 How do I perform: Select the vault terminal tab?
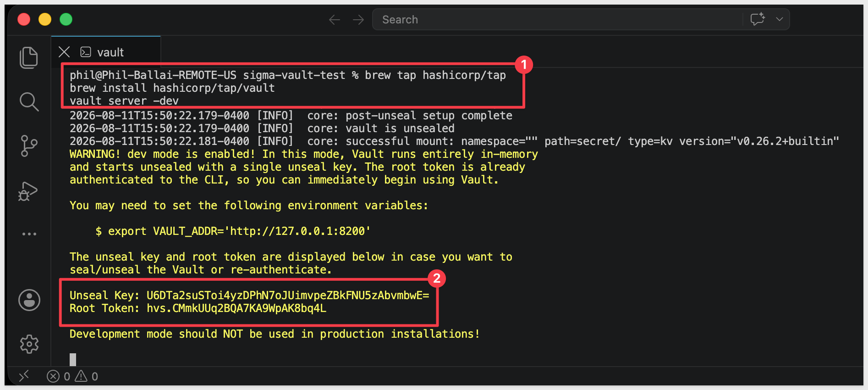pos(106,52)
